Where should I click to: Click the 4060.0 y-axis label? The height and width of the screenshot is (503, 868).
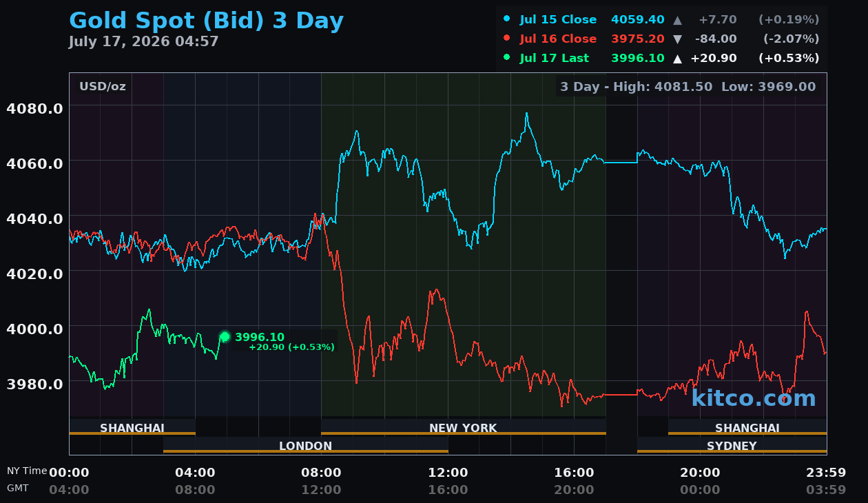34,163
